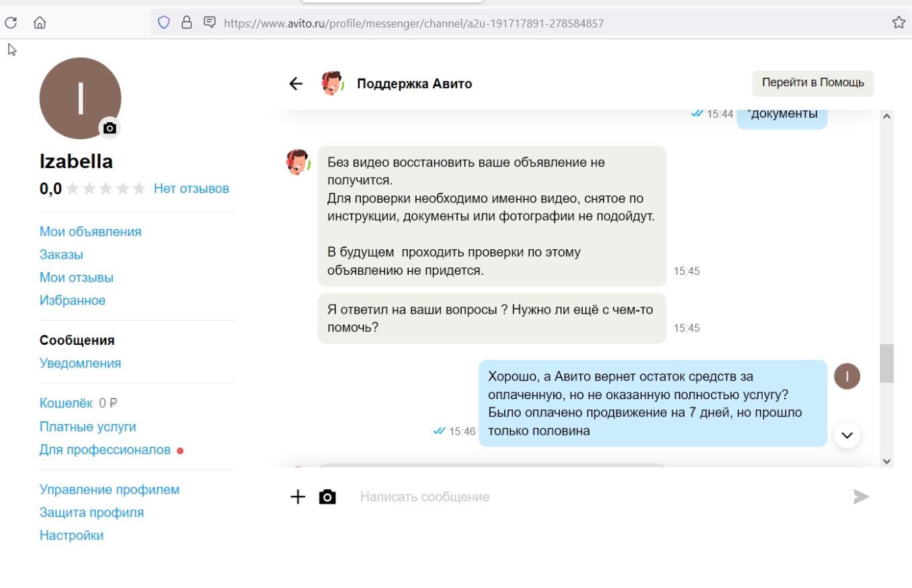912x588 pixels.
Task: Click the scrollbar down arrow in the chat
Action: tap(886, 460)
